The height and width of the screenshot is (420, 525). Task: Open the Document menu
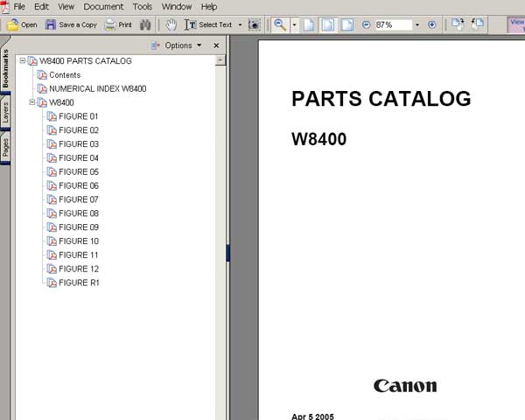(103, 6)
